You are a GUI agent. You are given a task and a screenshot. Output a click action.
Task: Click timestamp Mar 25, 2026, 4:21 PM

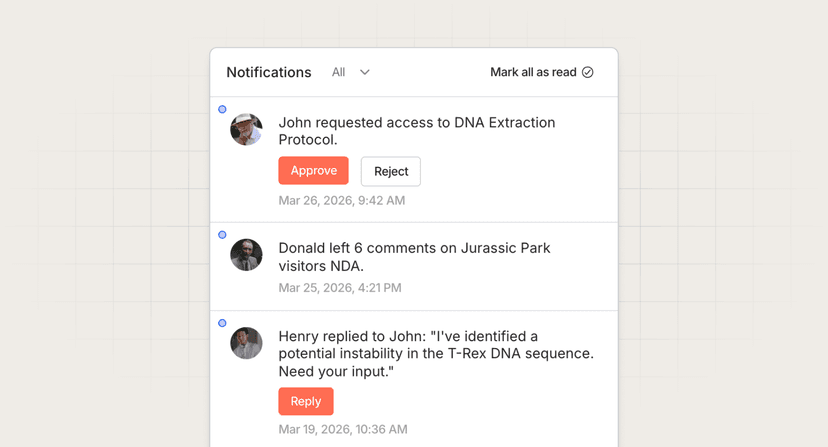click(x=340, y=288)
